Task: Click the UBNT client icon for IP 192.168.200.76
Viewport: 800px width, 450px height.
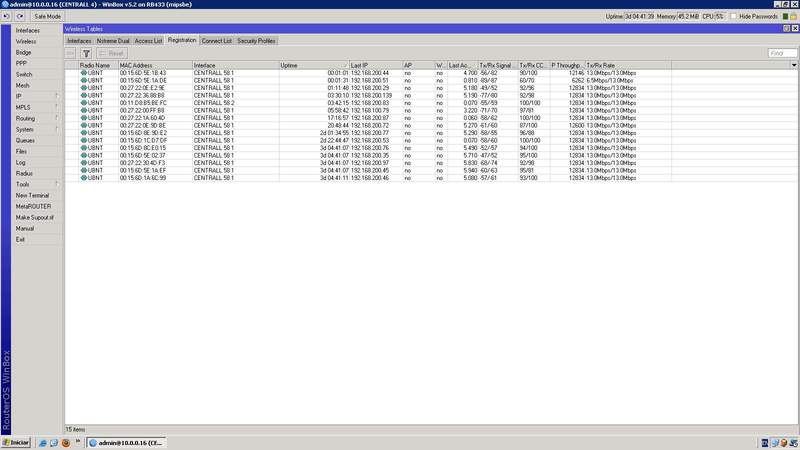Action: point(84,147)
